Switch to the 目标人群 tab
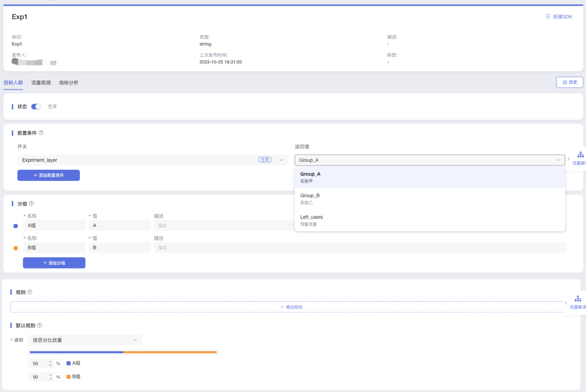The width and height of the screenshot is (586, 392). 13,82
